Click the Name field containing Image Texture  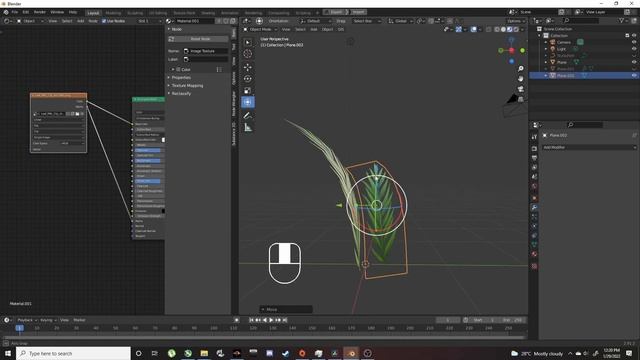pyautogui.click(x=205, y=51)
